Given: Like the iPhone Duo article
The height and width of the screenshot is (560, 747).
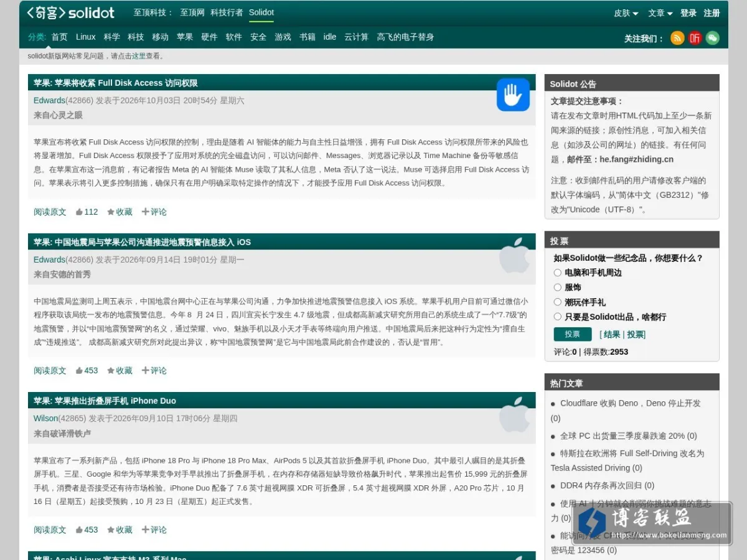Looking at the screenshot, I should click(87, 530).
